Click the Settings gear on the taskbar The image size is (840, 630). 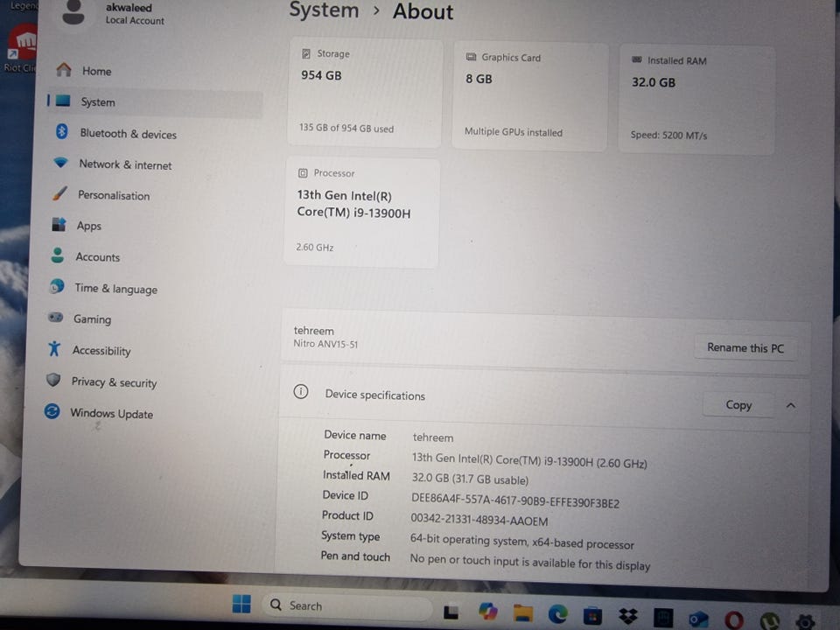(x=805, y=621)
